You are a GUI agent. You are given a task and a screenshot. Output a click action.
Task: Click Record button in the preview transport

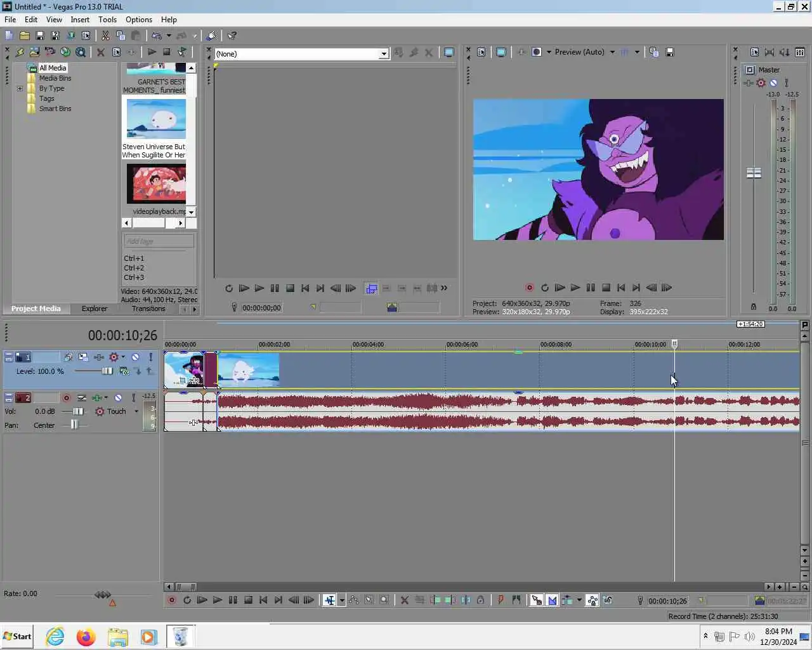pyautogui.click(x=529, y=288)
